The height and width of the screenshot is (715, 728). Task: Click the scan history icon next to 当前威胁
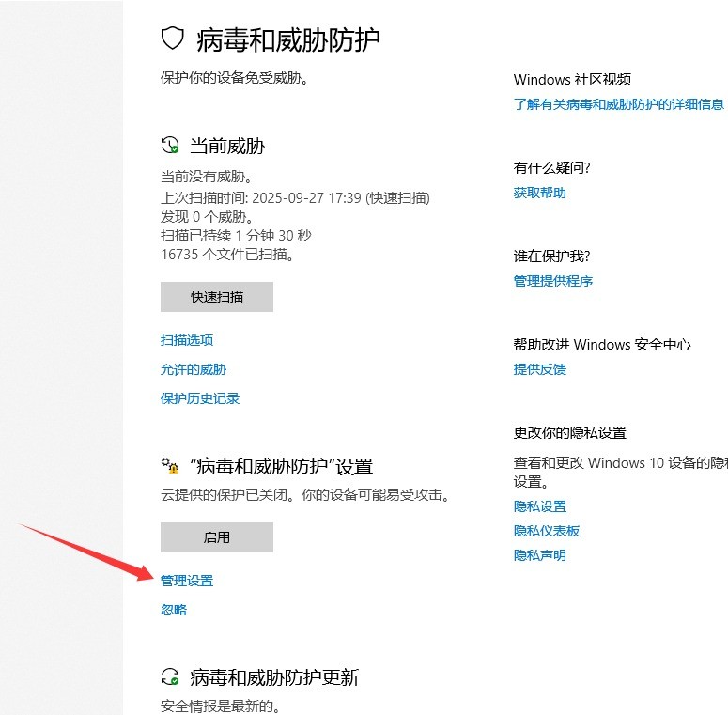(x=170, y=146)
